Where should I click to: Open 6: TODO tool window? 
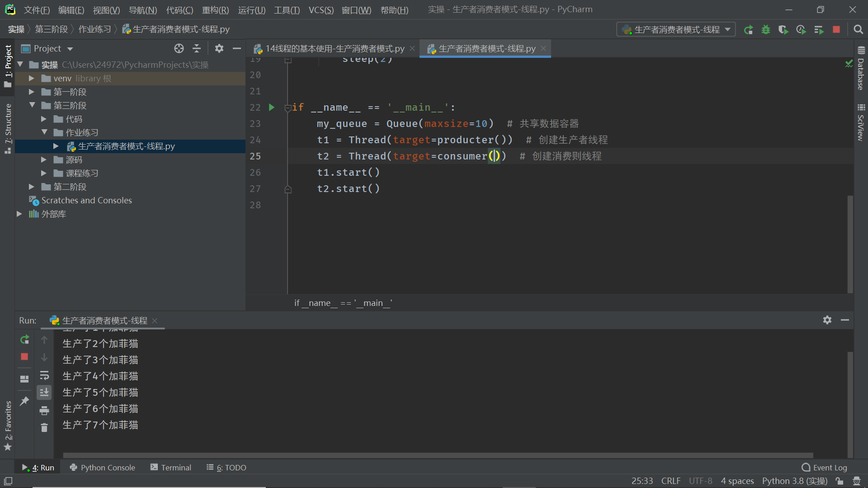pos(226,468)
